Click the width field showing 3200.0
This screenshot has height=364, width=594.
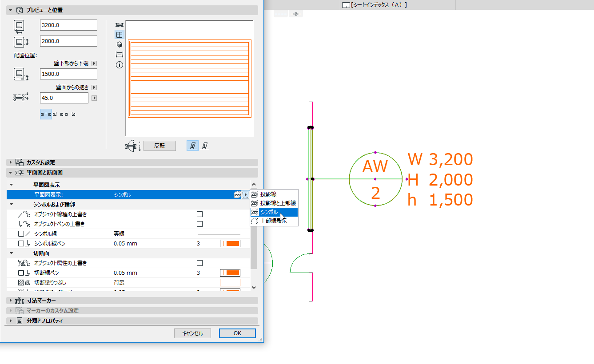(x=68, y=25)
